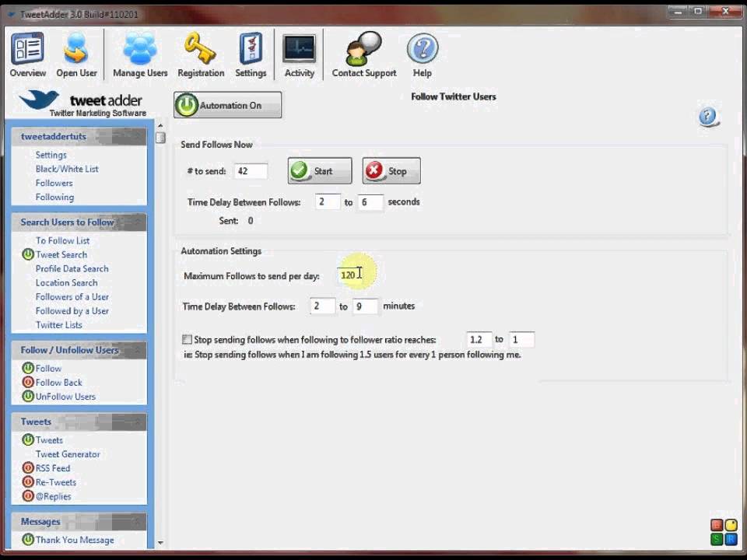Click minimum seconds delay field
This screenshot has width=747, height=560.
tap(328, 202)
